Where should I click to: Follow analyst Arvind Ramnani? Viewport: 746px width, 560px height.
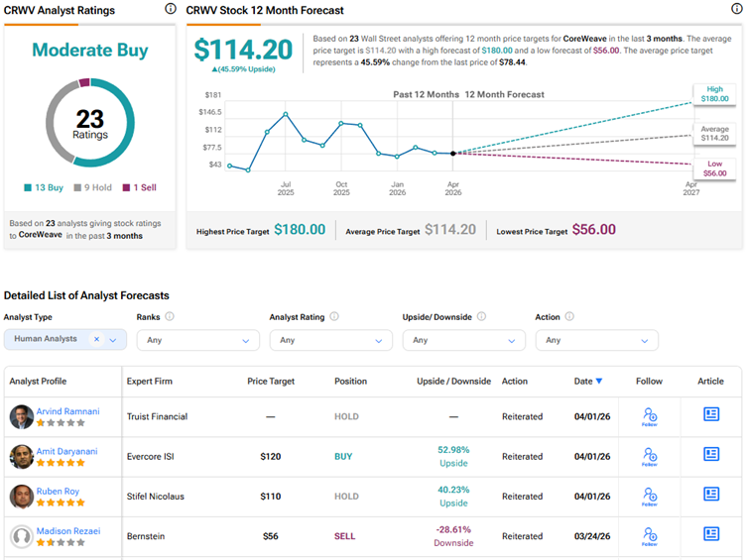[x=650, y=416]
